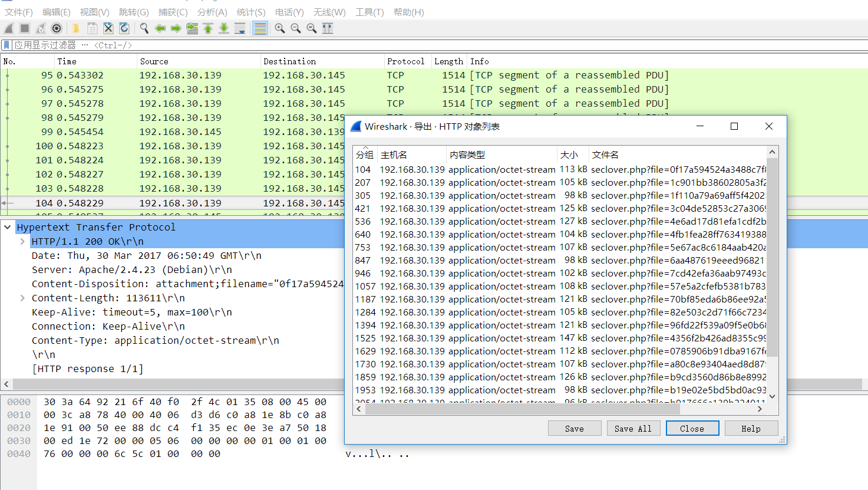Go back to previous packet arrow
The width and height of the screenshot is (868, 490).
point(160,28)
